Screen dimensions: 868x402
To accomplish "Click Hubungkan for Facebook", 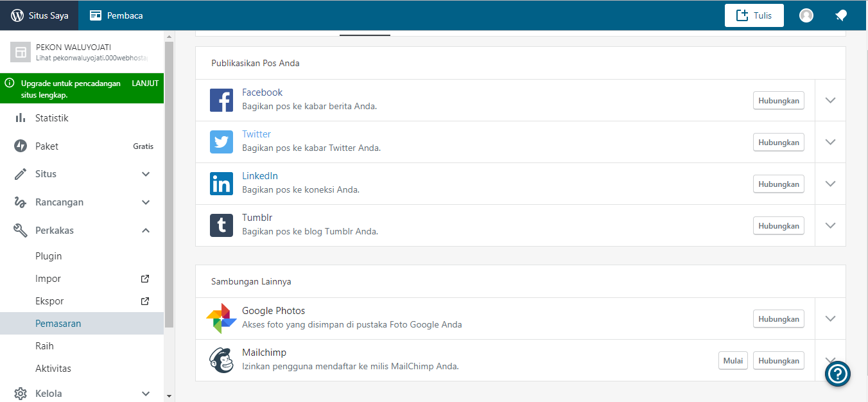I will tap(779, 101).
